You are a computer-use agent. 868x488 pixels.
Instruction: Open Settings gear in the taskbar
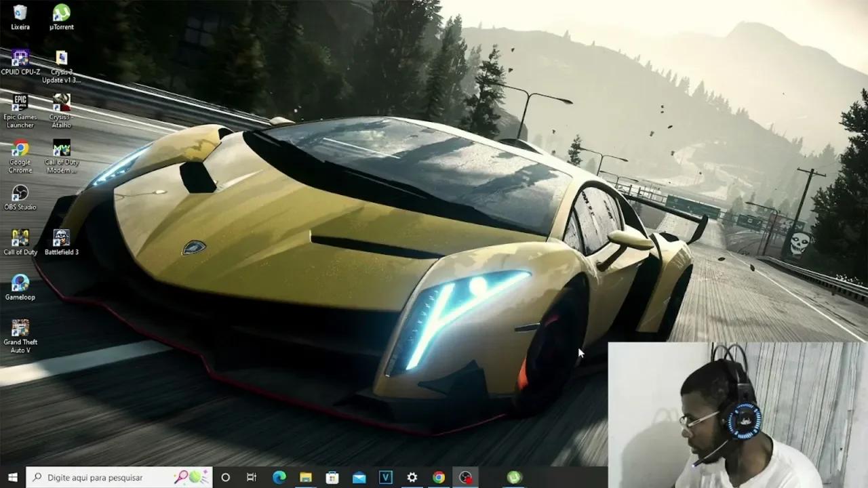click(412, 477)
